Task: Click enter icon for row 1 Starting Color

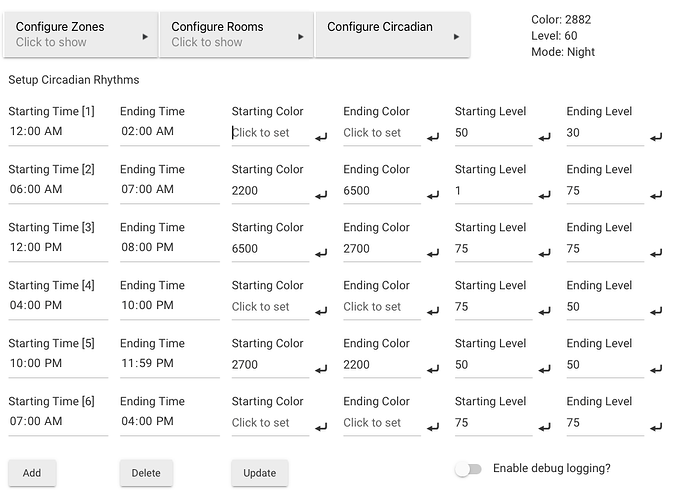Action: point(321,137)
